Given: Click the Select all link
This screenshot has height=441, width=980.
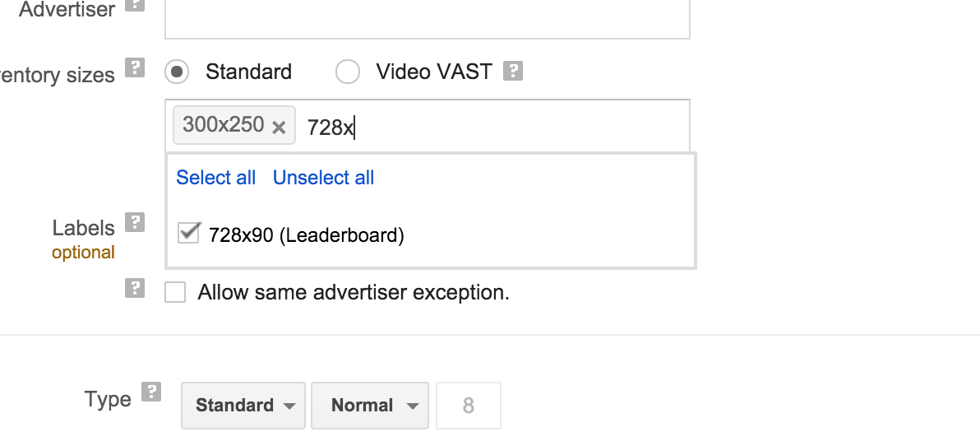Looking at the screenshot, I should [x=216, y=178].
